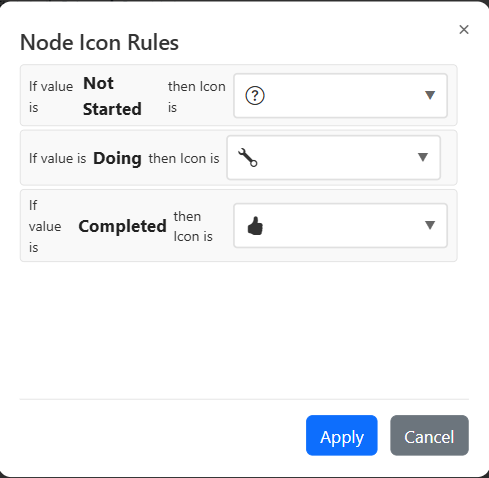Click the wrench icon for Doing
The width and height of the screenshot is (489, 478).
247,158
